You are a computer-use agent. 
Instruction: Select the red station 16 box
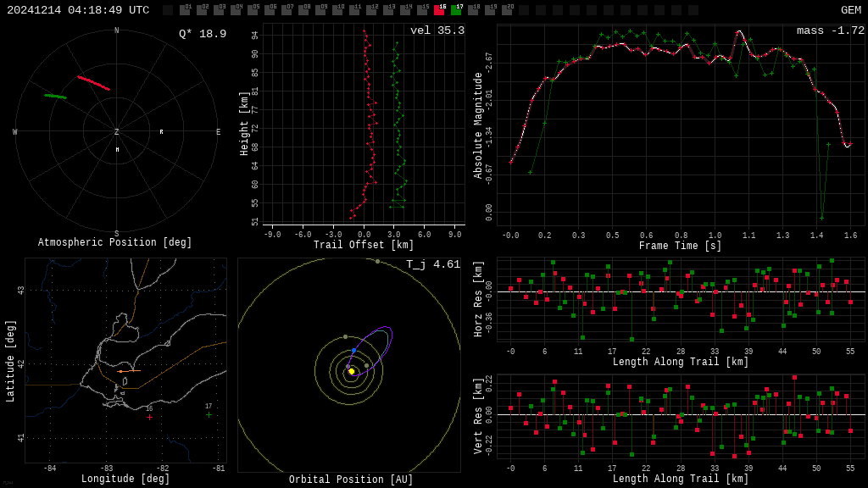(x=439, y=10)
